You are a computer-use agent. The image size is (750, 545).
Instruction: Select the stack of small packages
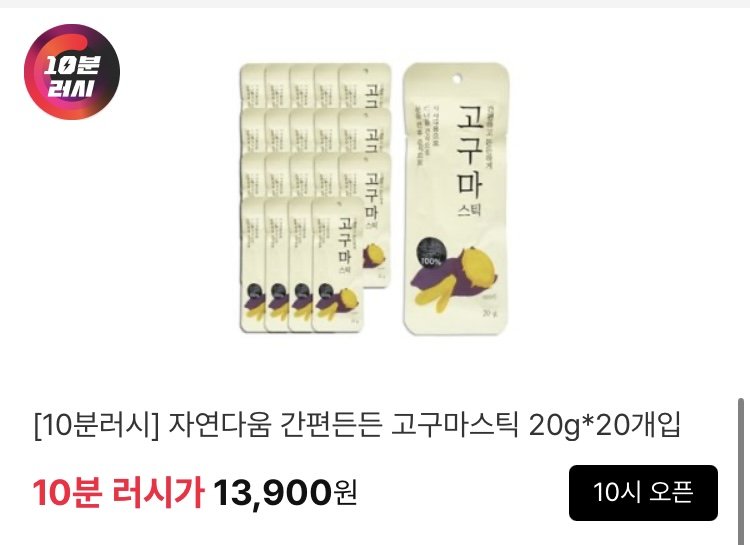tap(315, 198)
